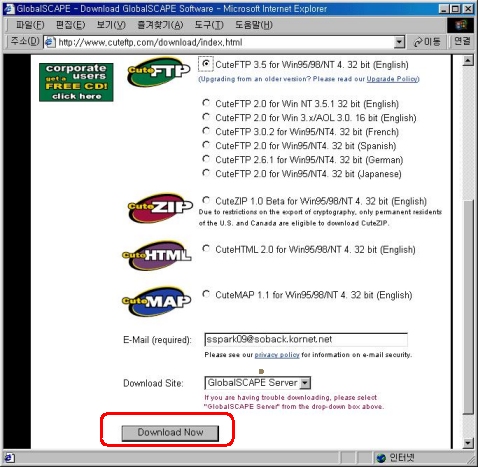Click the corporate users FREE CD banner
Screen dimensions: 478x467
pos(76,82)
